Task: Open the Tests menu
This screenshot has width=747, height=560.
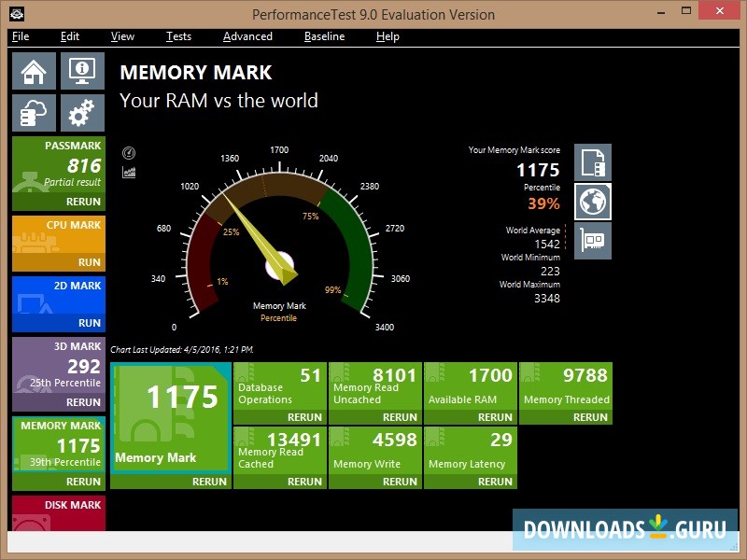Action: click(178, 36)
